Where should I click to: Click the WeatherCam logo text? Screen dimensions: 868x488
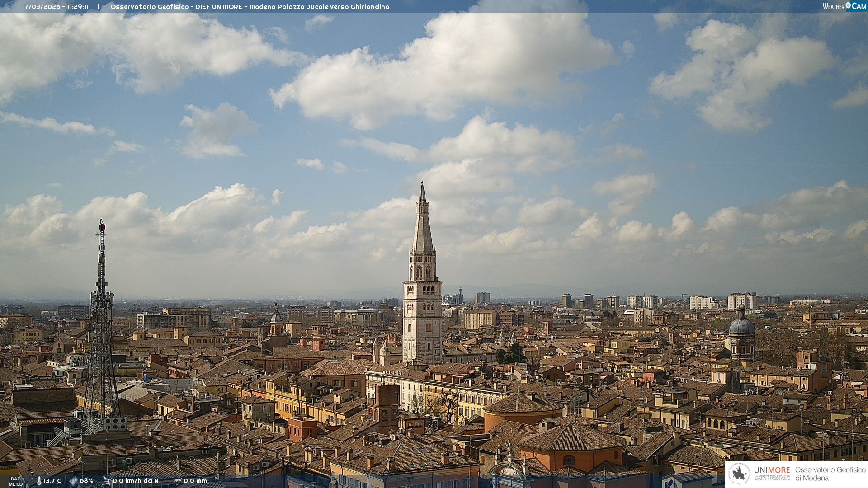click(x=833, y=6)
